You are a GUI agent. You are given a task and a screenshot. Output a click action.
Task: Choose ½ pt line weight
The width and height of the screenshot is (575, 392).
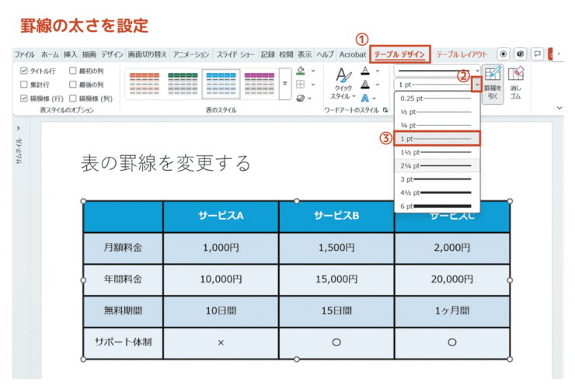click(437, 112)
